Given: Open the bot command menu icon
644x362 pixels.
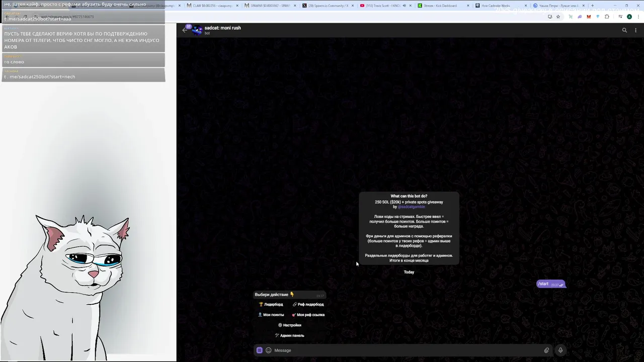Looking at the screenshot, I should [x=259, y=350].
